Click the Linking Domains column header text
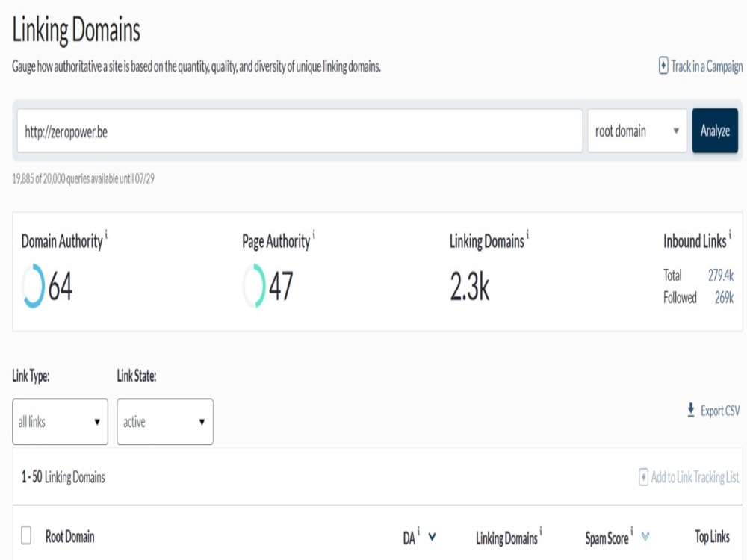This screenshot has width=747, height=560. 506,538
